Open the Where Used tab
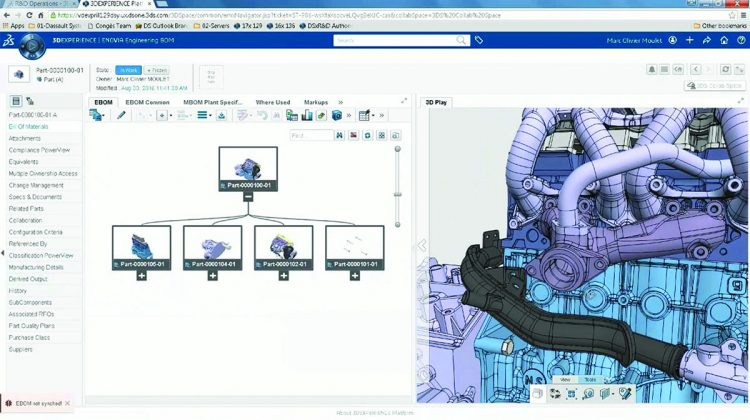Viewport: 750px width, 420px height. (273, 102)
